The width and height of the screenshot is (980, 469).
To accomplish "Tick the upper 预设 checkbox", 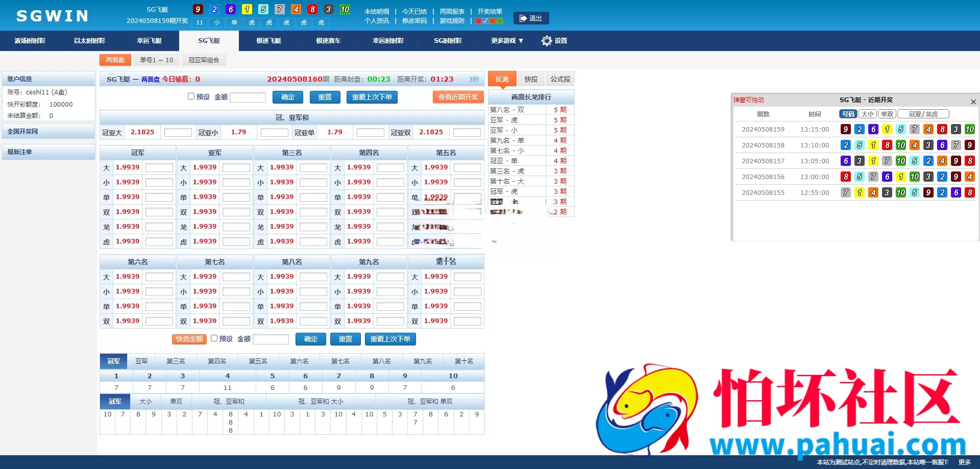I will point(191,96).
